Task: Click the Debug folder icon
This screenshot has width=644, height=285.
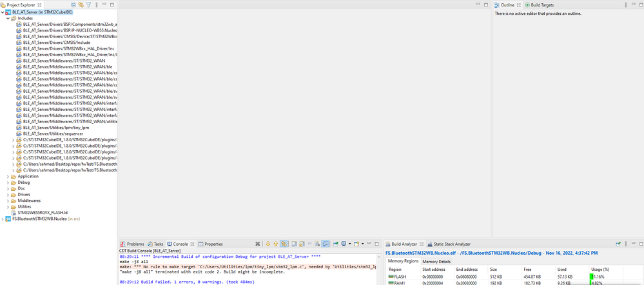Action: click(x=14, y=182)
